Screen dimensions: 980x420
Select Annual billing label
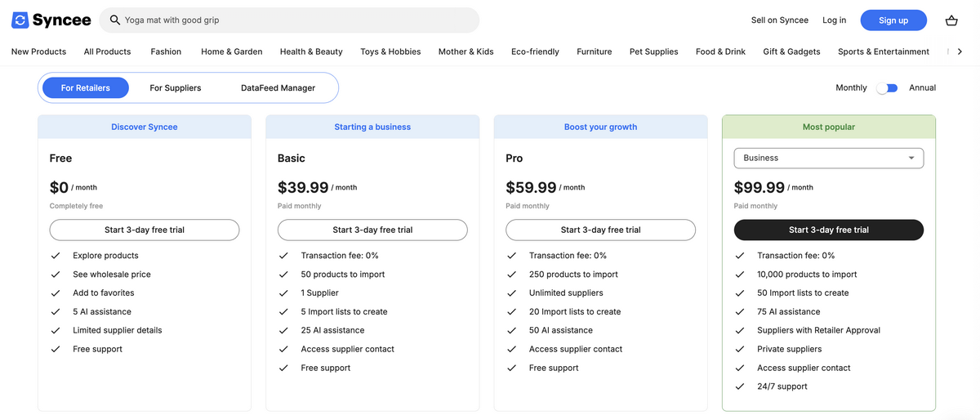coord(922,88)
